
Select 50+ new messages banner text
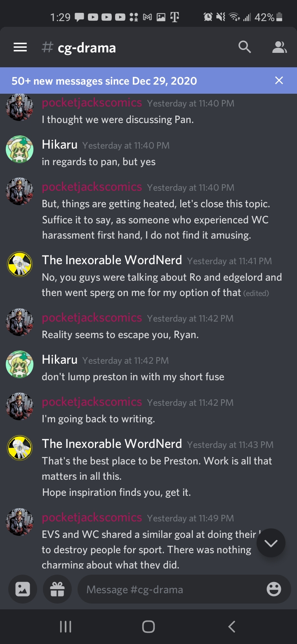click(x=104, y=80)
